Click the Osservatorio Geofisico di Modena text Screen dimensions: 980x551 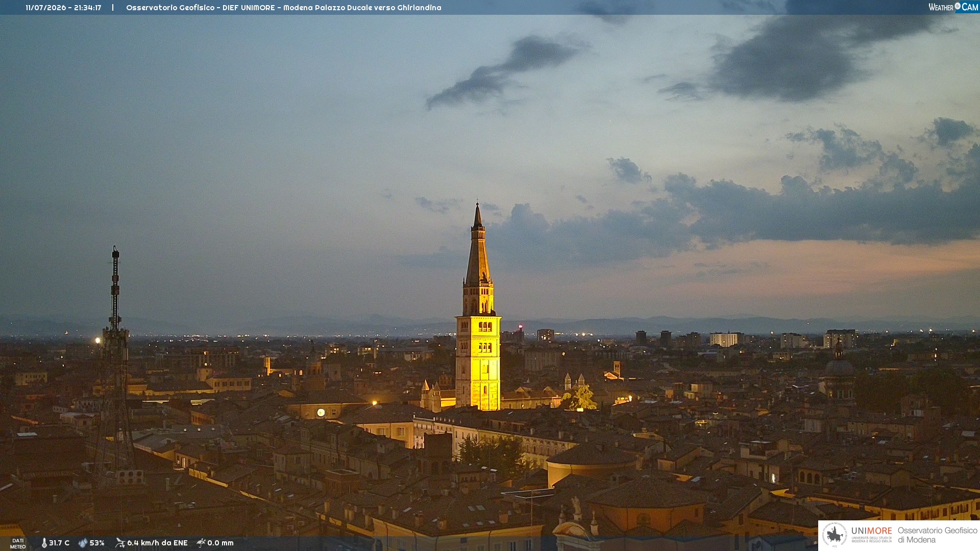tap(937, 535)
